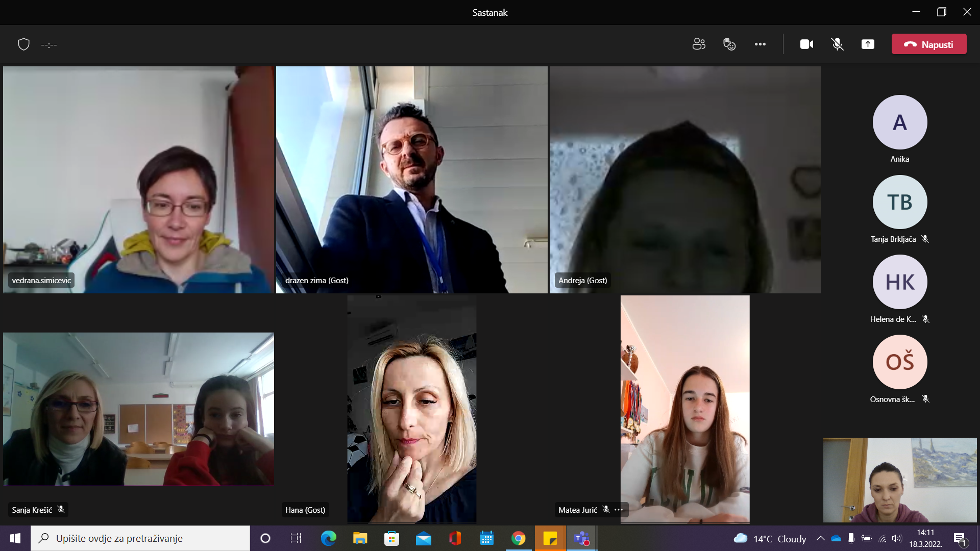Screen dimensions: 980x551
Task: Toggle the camera on or off
Action: (806, 44)
